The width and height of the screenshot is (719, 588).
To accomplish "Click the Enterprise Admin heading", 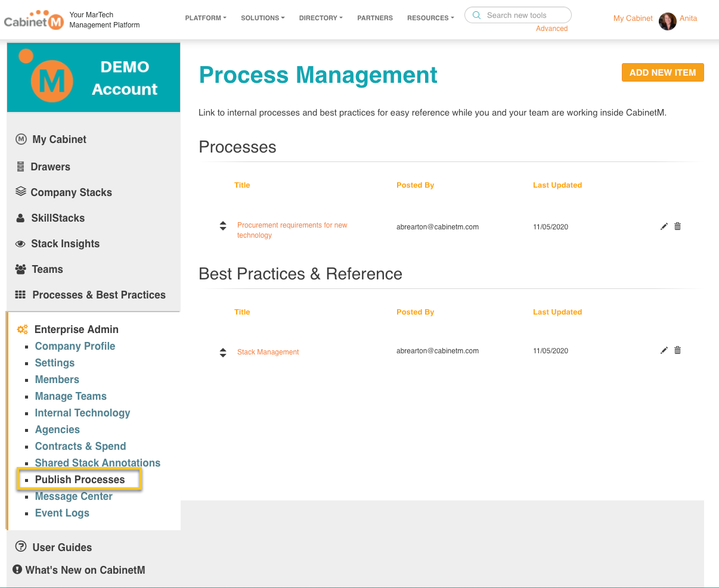I will (76, 329).
